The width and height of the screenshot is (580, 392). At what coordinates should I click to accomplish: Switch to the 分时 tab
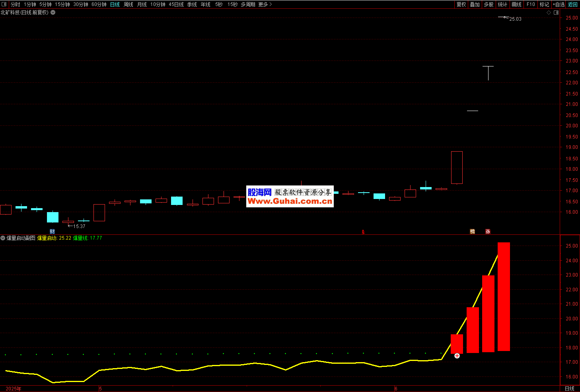[15, 4]
